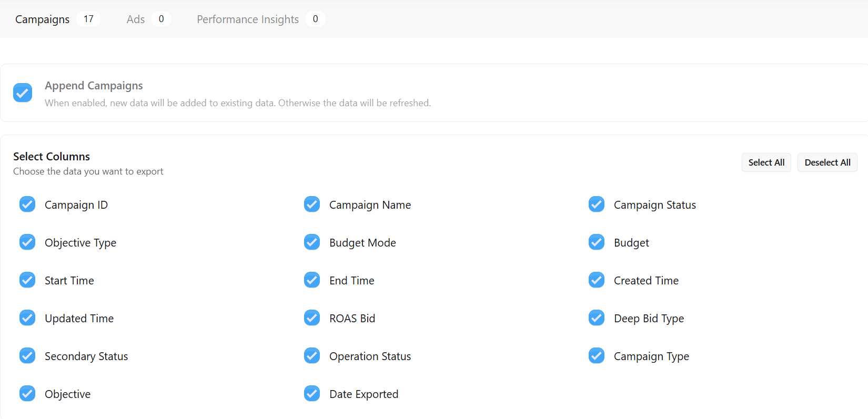Deselect the Objective Type column
This screenshot has width=868, height=419.
tap(27, 242)
